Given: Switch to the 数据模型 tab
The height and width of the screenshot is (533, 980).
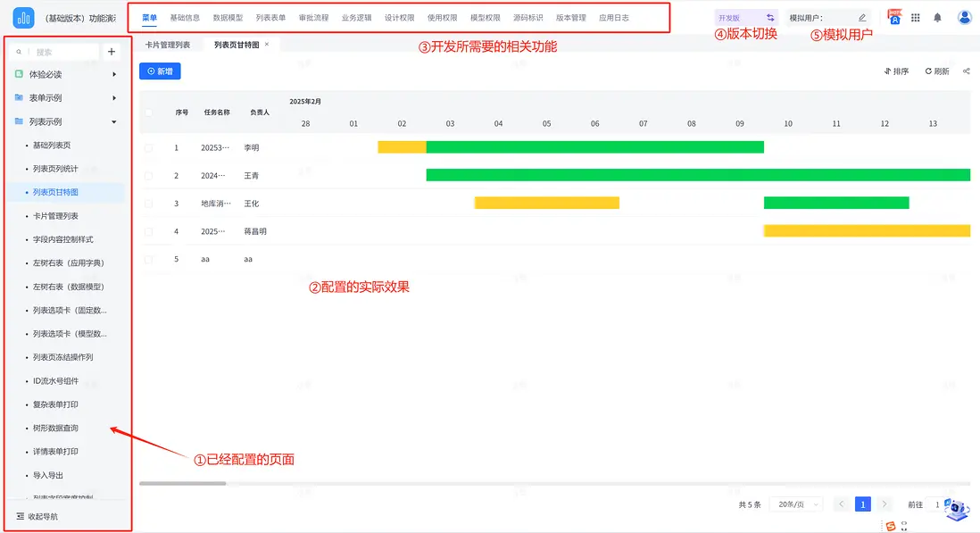Looking at the screenshot, I should [x=228, y=18].
